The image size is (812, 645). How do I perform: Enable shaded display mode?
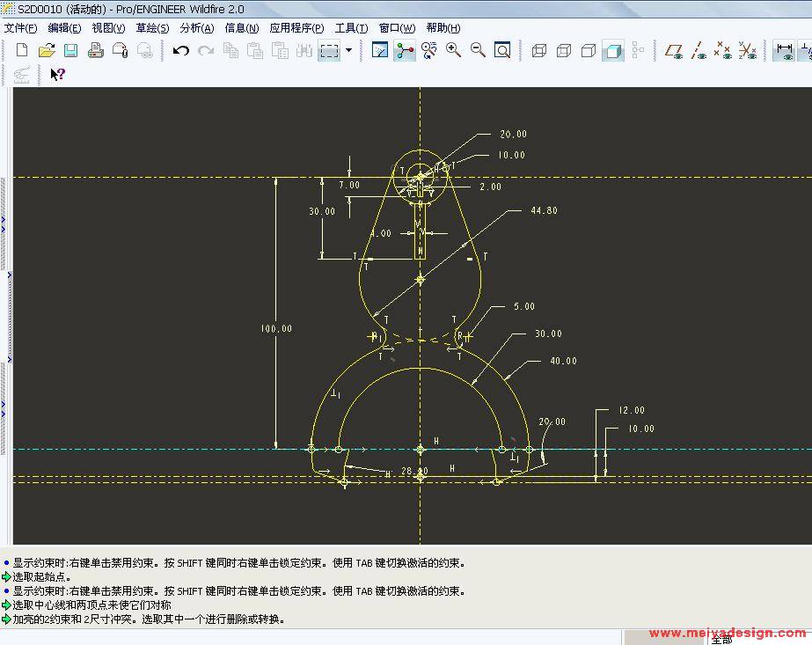pyautogui.click(x=613, y=51)
